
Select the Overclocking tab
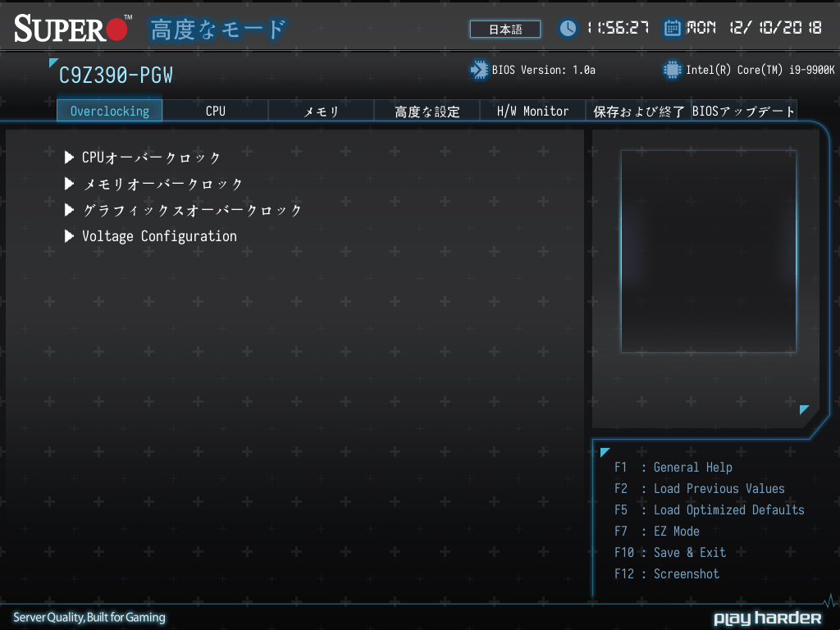(109, 111)
